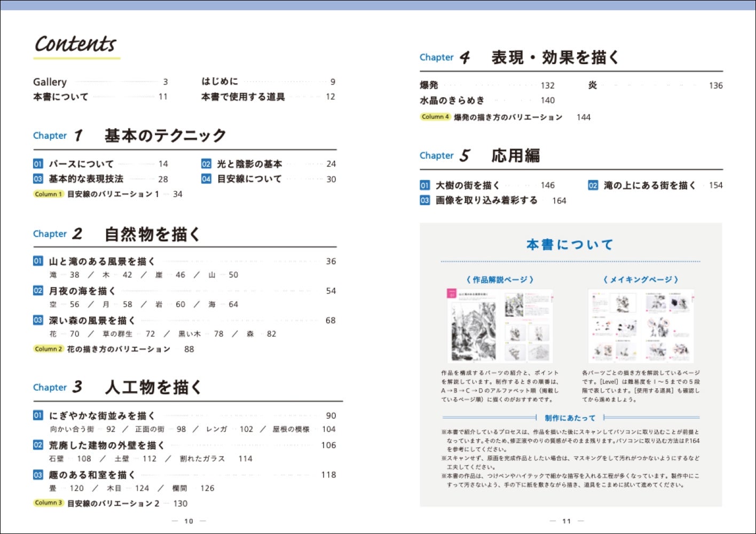Click the 02 badge beside 滝の上にある街を描く
The height and width of the screenshot is (534, 756).
pos(593,185)
